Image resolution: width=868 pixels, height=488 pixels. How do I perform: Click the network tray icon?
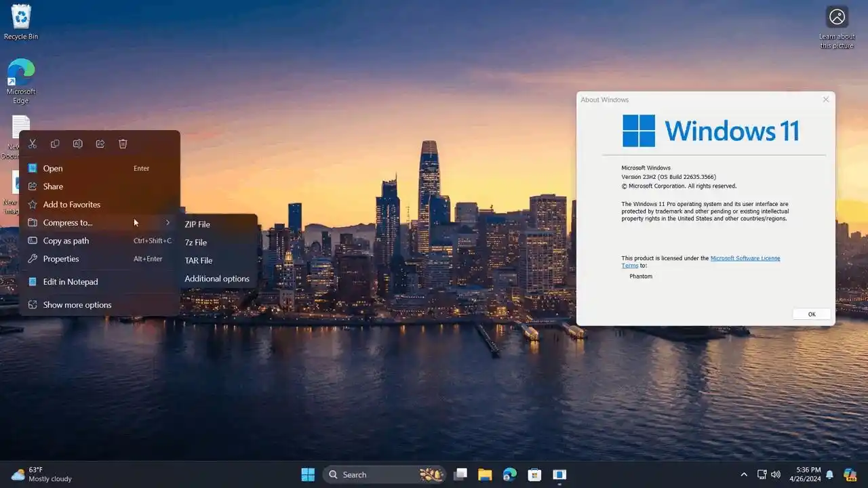point(762,474)
